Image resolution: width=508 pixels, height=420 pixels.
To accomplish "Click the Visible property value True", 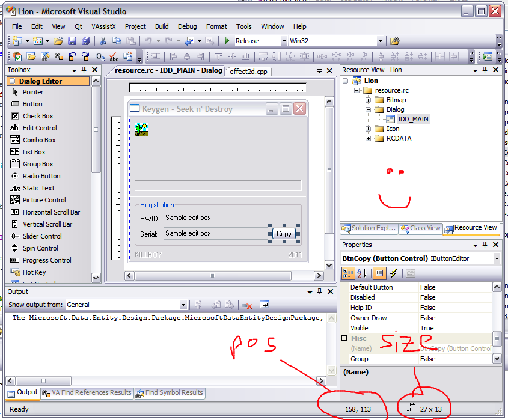I will click(x=455, y=328).
